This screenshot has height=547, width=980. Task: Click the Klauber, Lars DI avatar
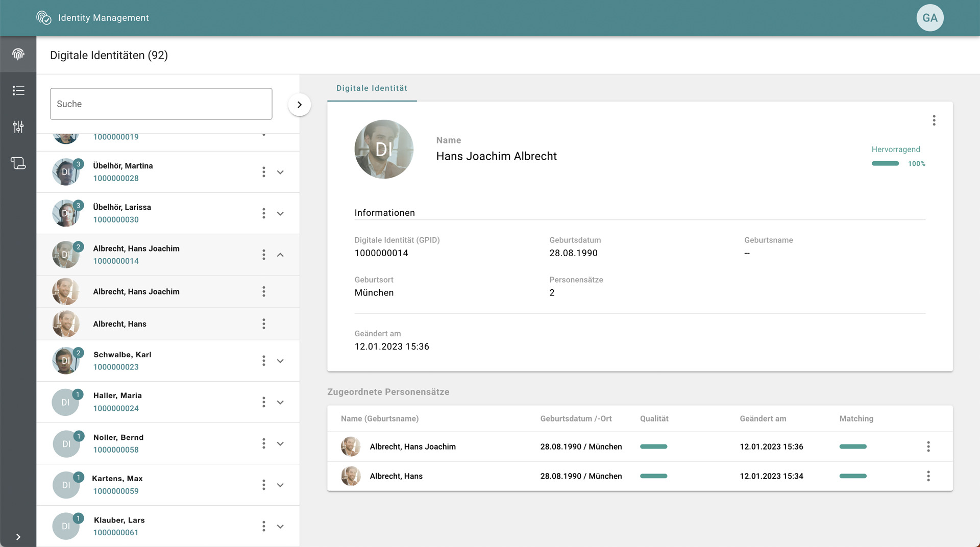66,526
